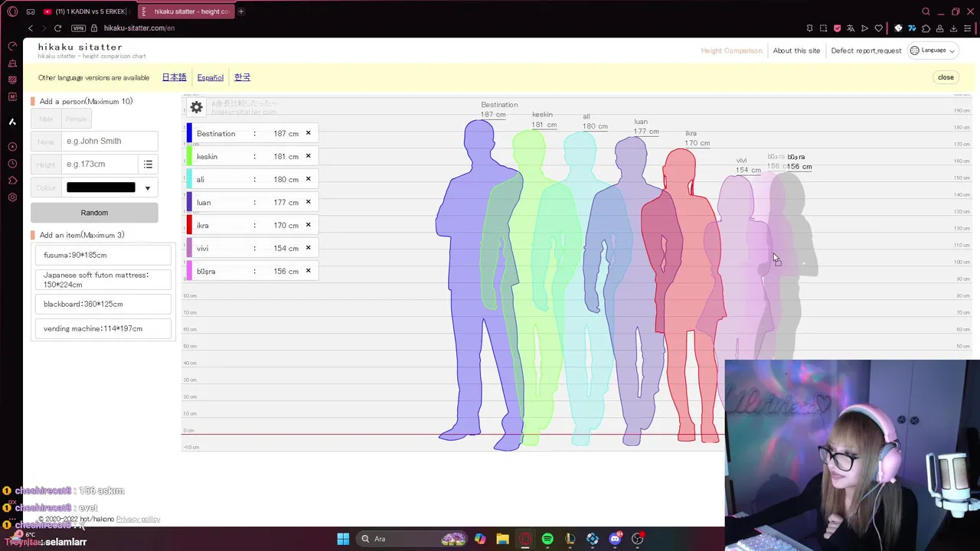
Task: Focus the Height input field
Action: point(100,164)
